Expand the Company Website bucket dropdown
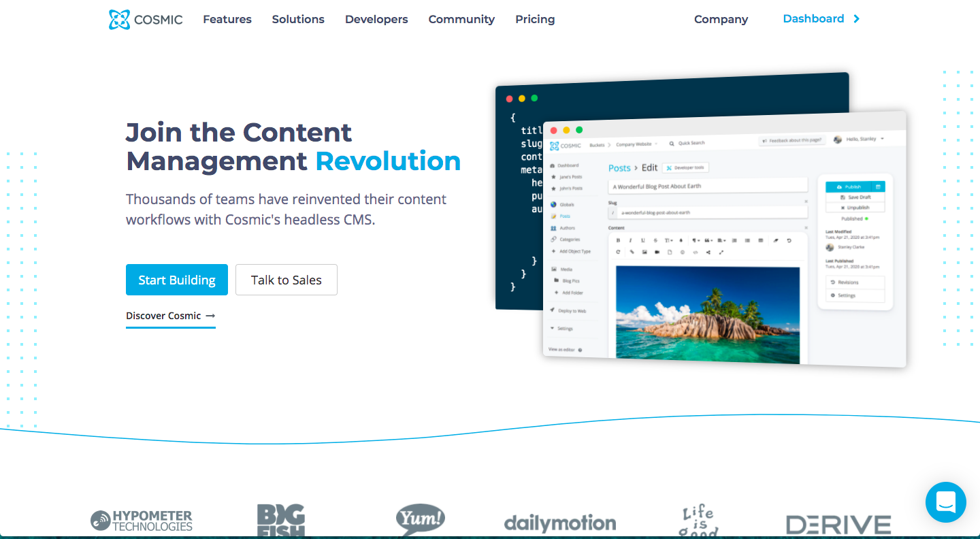Viewport: 980px width, 539px height. click(636, 144)
